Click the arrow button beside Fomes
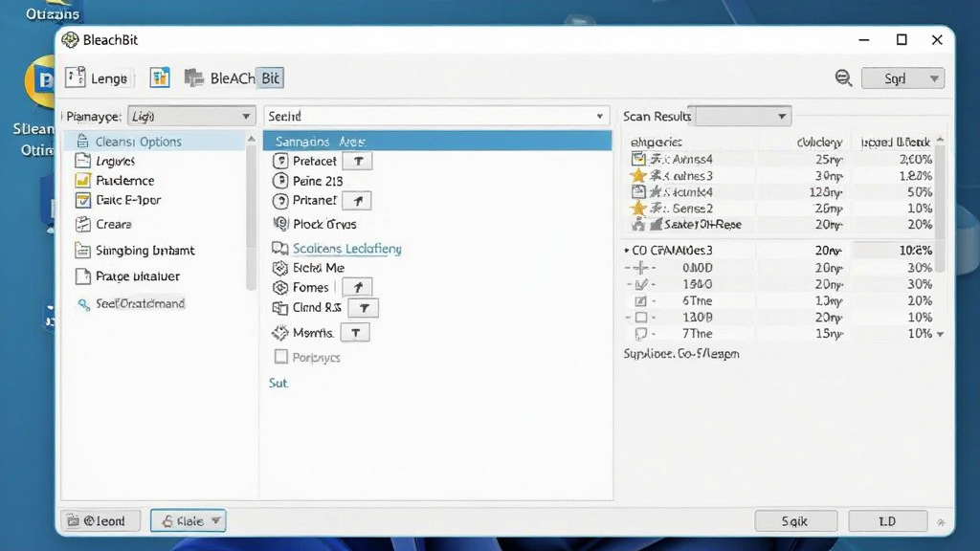The height and width of the screenshot is (551, 980). (x=357, y=287)
